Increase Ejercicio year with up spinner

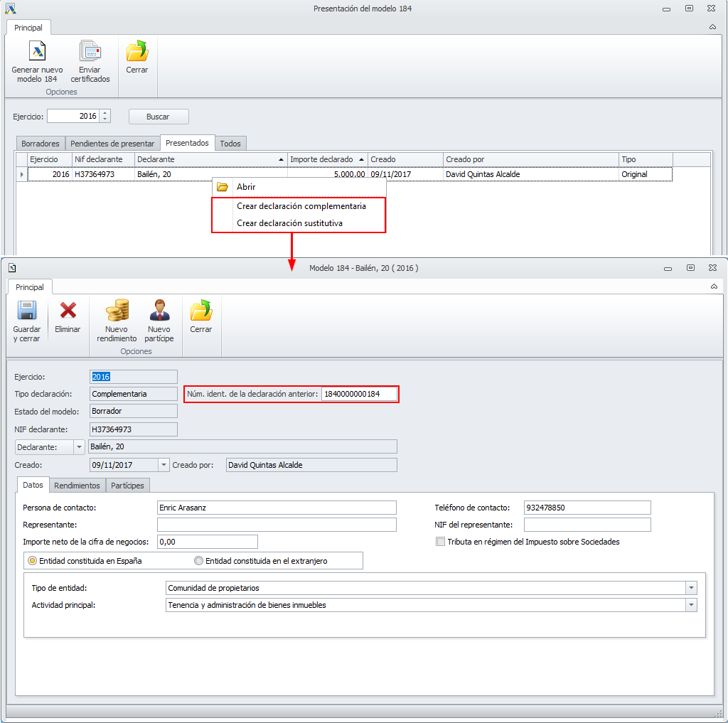coord(105,113)
